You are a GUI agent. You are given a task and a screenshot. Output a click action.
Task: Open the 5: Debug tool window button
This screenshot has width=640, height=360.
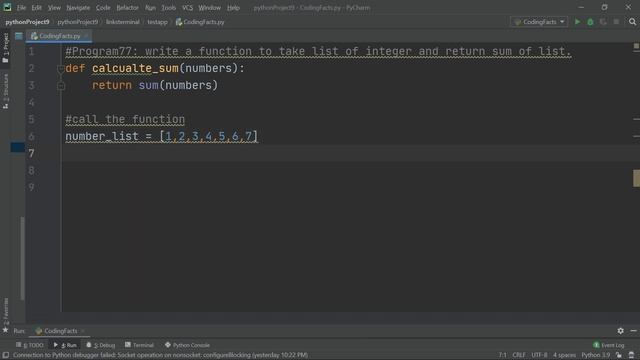(x=100, y=345)
